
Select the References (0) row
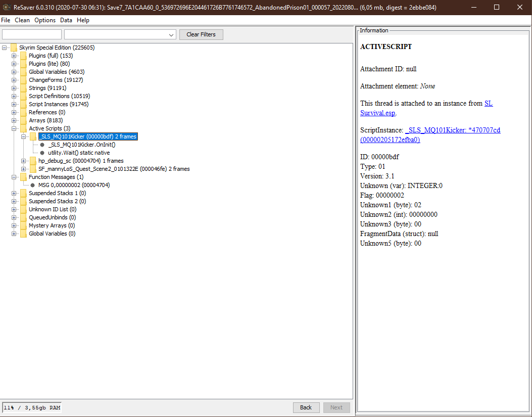pos(47,112)
